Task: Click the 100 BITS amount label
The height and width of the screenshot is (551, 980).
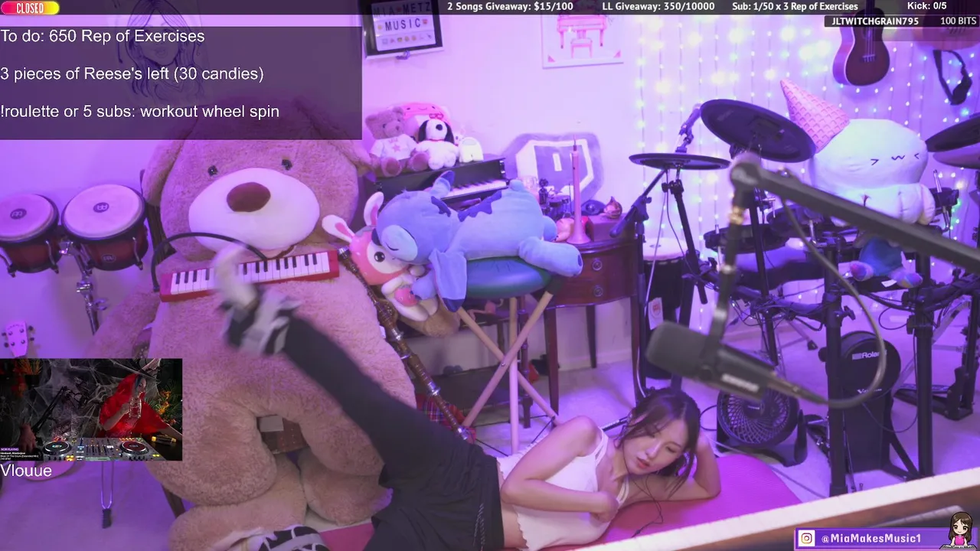Action: click(958, 21)
